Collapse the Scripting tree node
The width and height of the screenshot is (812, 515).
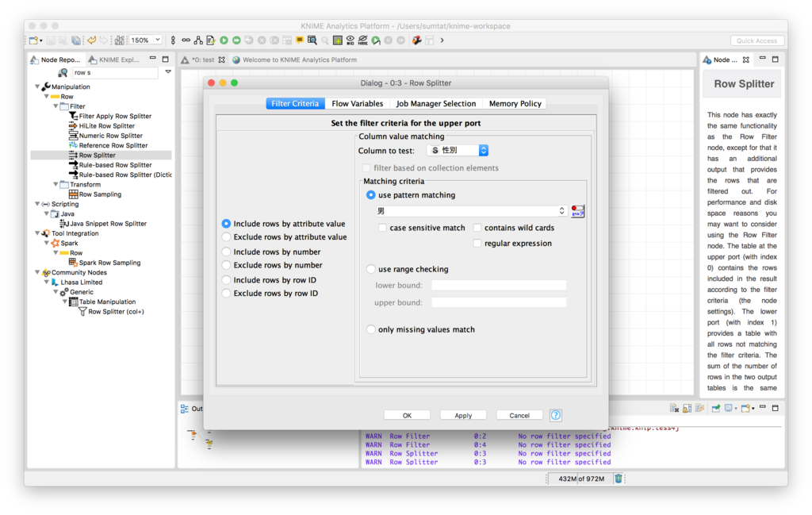click(x=37, y=204)
